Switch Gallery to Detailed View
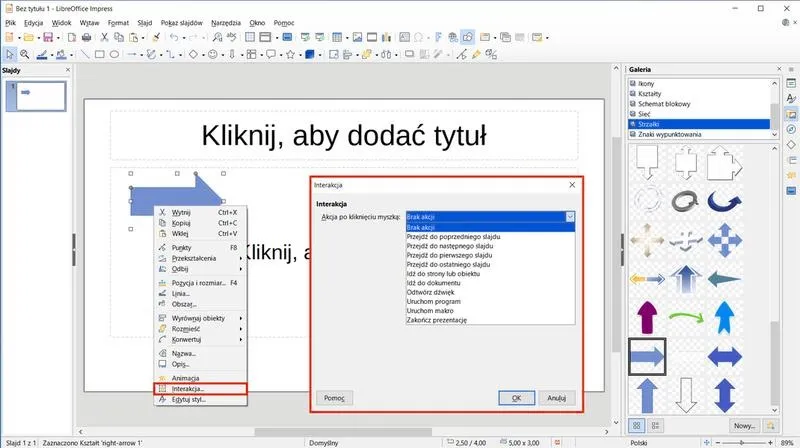Viewport: 800px width, 448px height. [656, 425]
